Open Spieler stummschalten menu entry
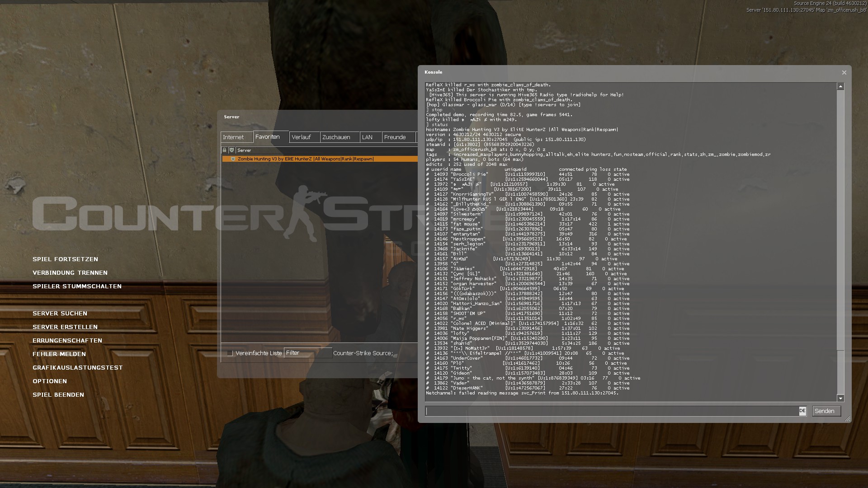868x488 pixels. click(x=77, y=286)
